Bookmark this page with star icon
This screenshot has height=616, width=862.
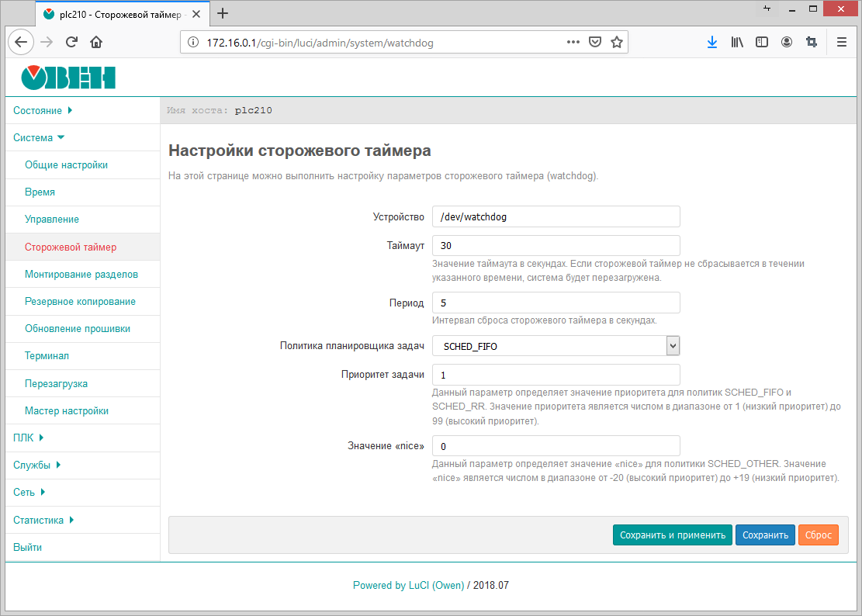tap(617, 43)
